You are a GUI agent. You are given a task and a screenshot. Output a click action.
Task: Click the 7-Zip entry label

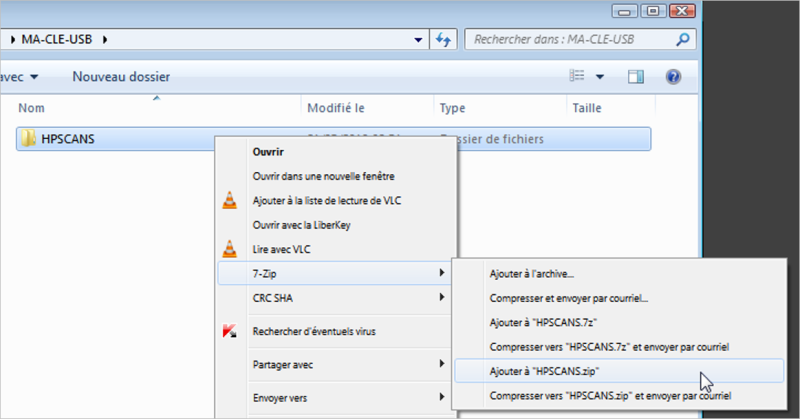(264, 274)
